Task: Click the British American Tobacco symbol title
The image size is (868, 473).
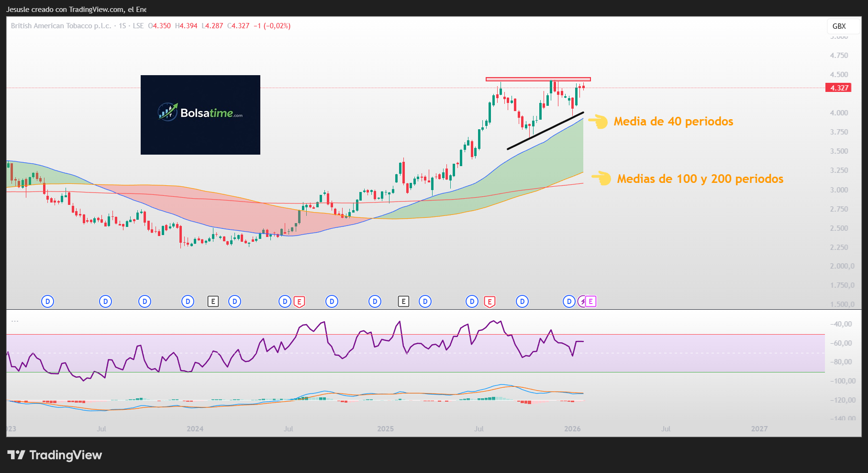Action: pyautogui.click(x=61, y=26)
